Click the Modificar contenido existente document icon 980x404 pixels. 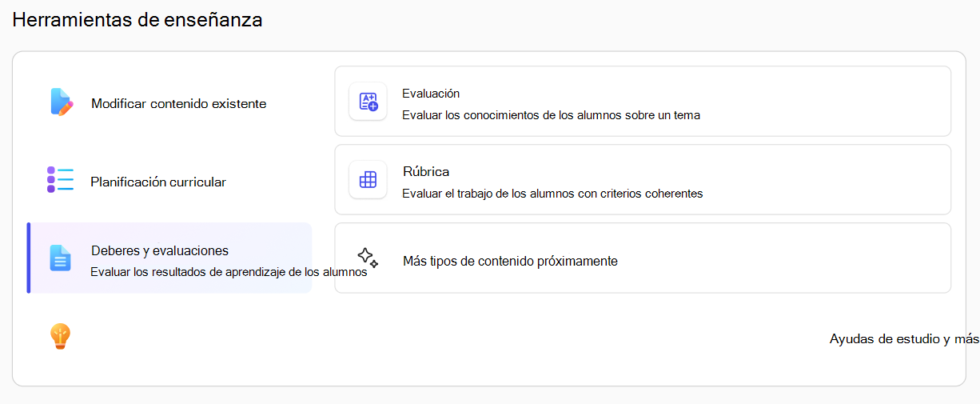62,102
